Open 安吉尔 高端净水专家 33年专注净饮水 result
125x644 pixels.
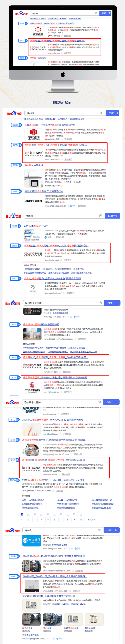tap(44, 191)
